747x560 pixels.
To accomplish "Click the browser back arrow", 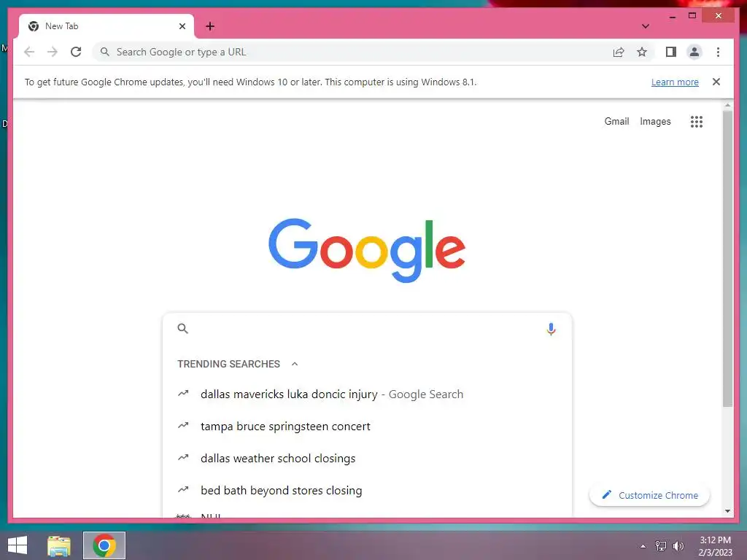I will click(x=29, y=52).
